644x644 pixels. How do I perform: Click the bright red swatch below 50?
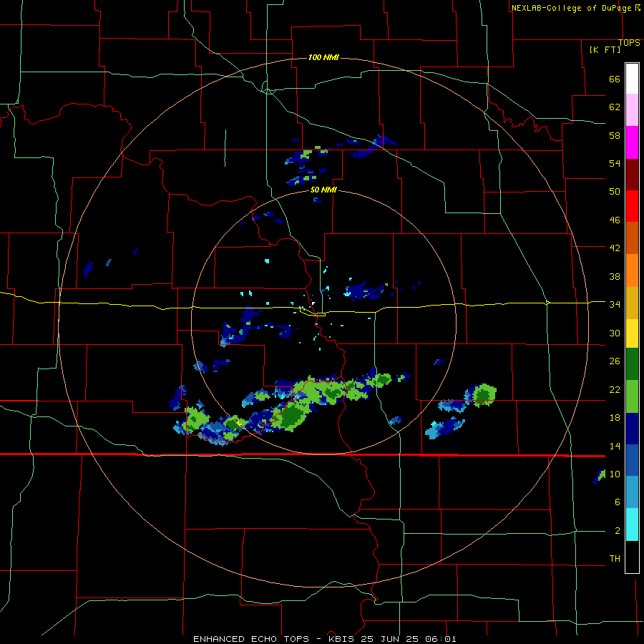632,206
